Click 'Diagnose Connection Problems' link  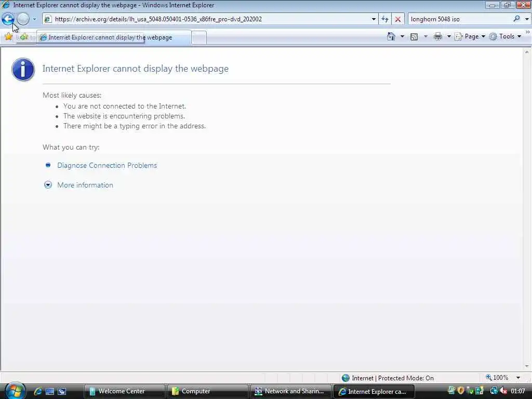107,165
